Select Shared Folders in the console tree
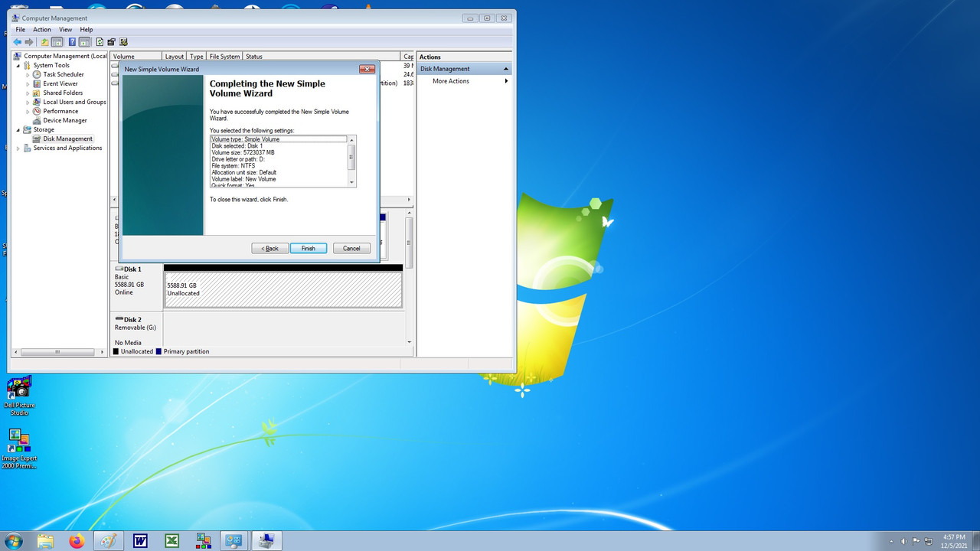This screenshot has height=551, width=980. [63, 93]
